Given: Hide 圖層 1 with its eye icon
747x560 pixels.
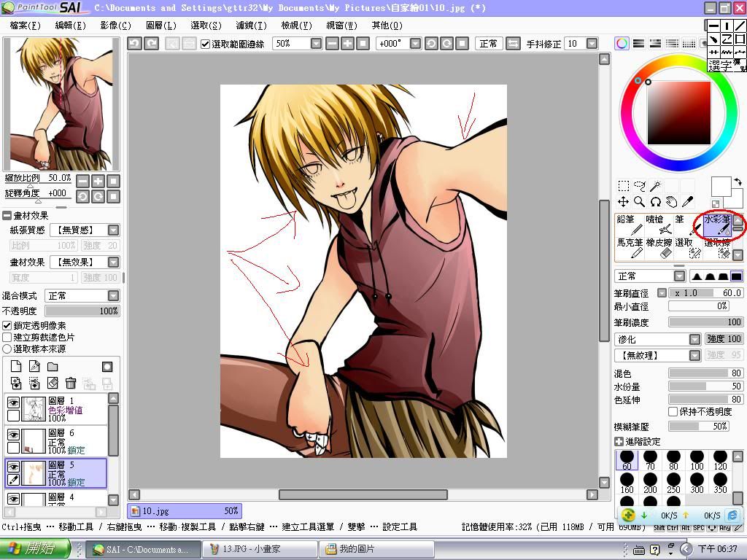Looking at the screenshot, I should (x=13, y=402).
